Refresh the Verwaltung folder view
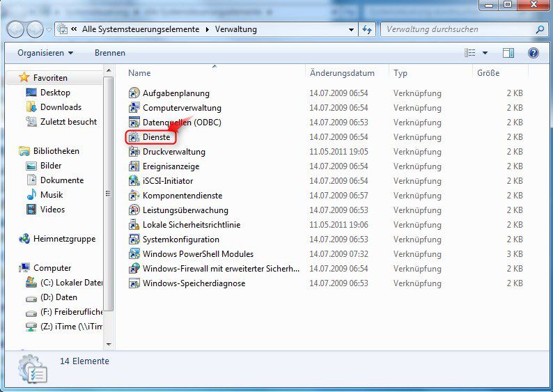The image size is (553, 392). (367, 30)
